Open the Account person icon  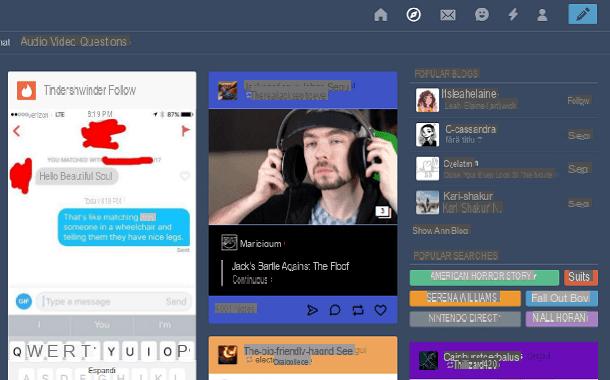[x=542, y=15]
